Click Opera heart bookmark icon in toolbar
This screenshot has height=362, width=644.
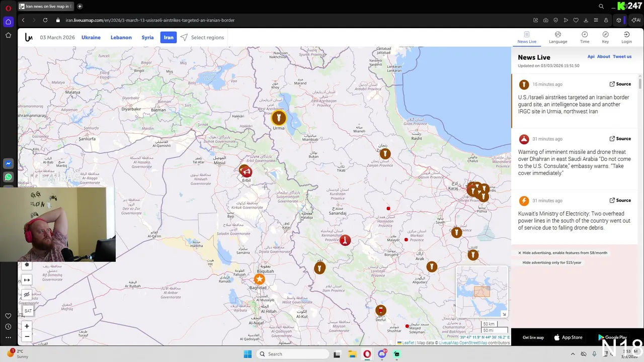576,20
